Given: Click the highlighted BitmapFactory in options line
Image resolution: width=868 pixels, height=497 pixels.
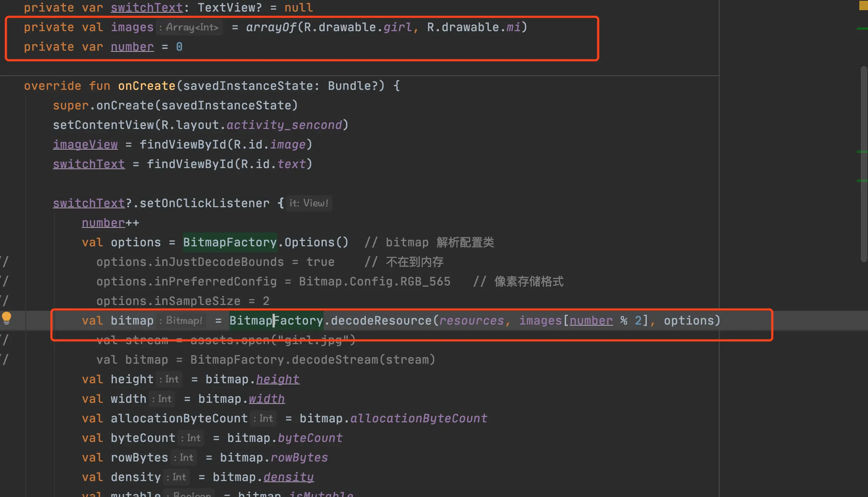Looking at the screenshot, I should tap(230, 242).
